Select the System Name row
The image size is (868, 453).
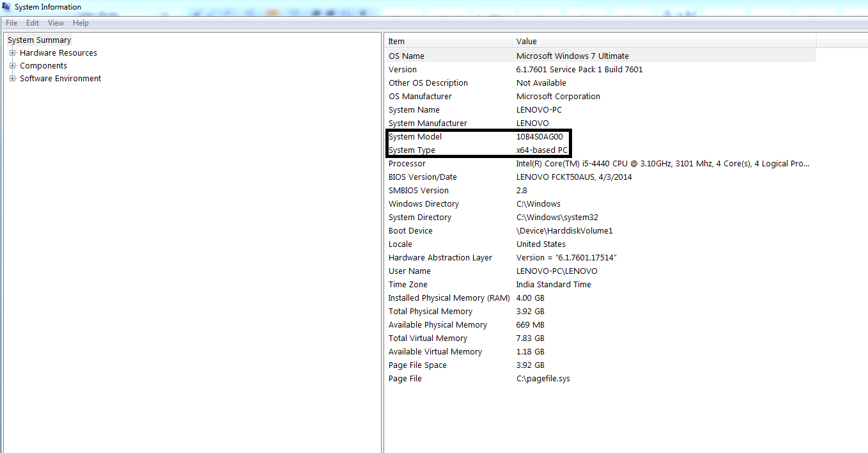pos(601,110)
